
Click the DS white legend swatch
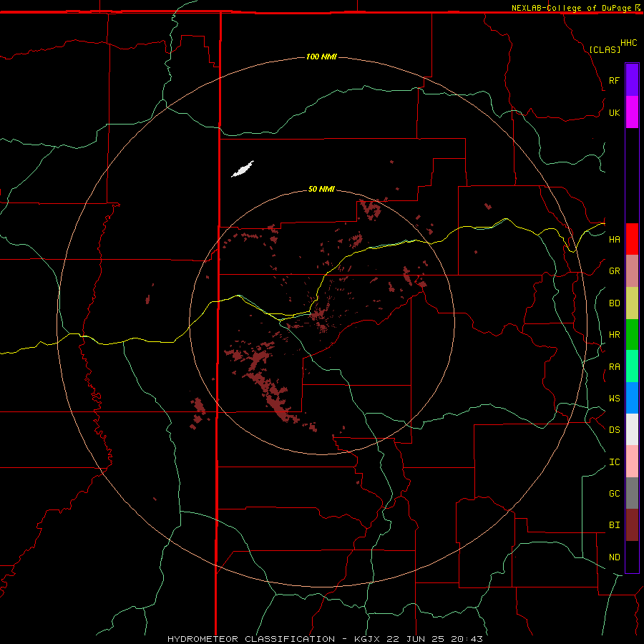tap(632, 429)
